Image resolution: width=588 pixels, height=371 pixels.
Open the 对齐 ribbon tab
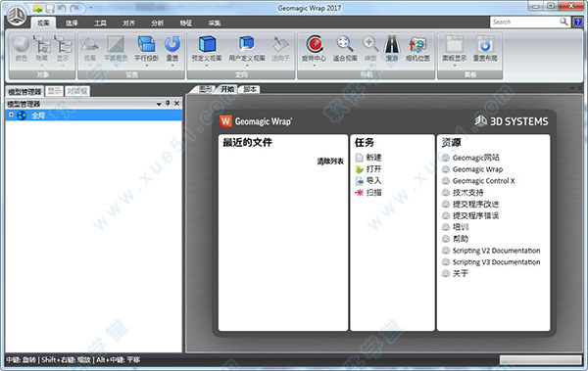128,23
